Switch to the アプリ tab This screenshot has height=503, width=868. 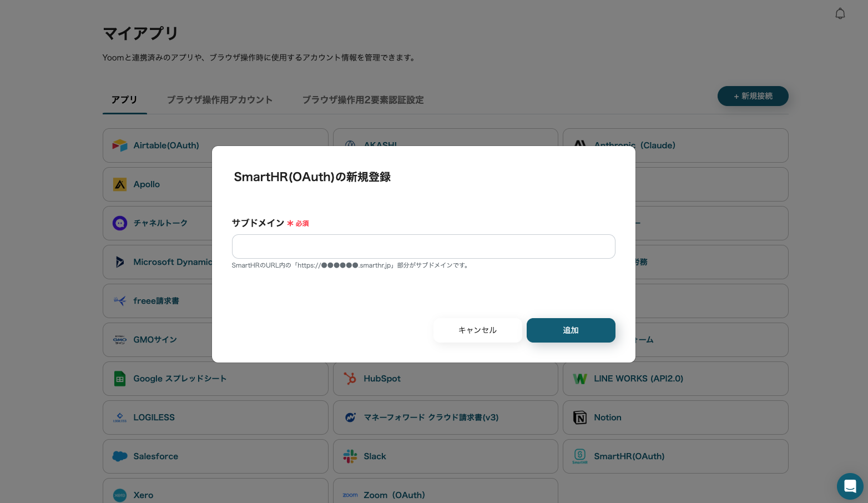(x=124, y=100)
